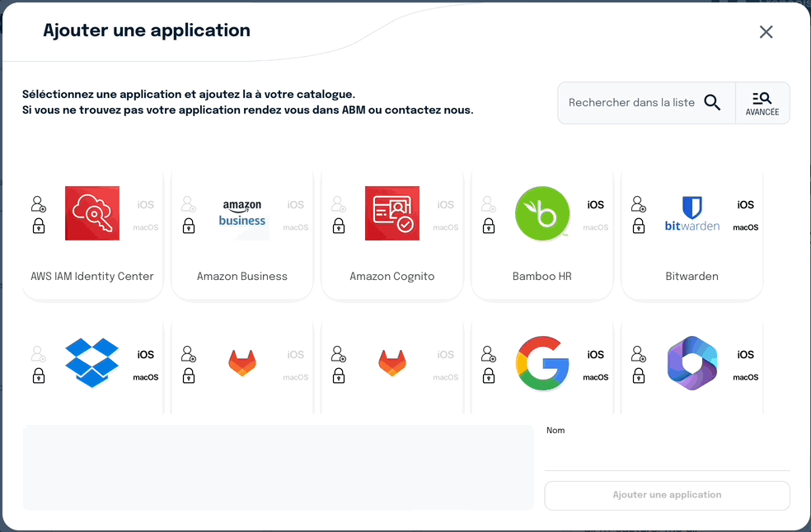The image size is (811, 532).
Task: Click the iOS label on Bamboo HR card
Action: [x=595, y=205]
